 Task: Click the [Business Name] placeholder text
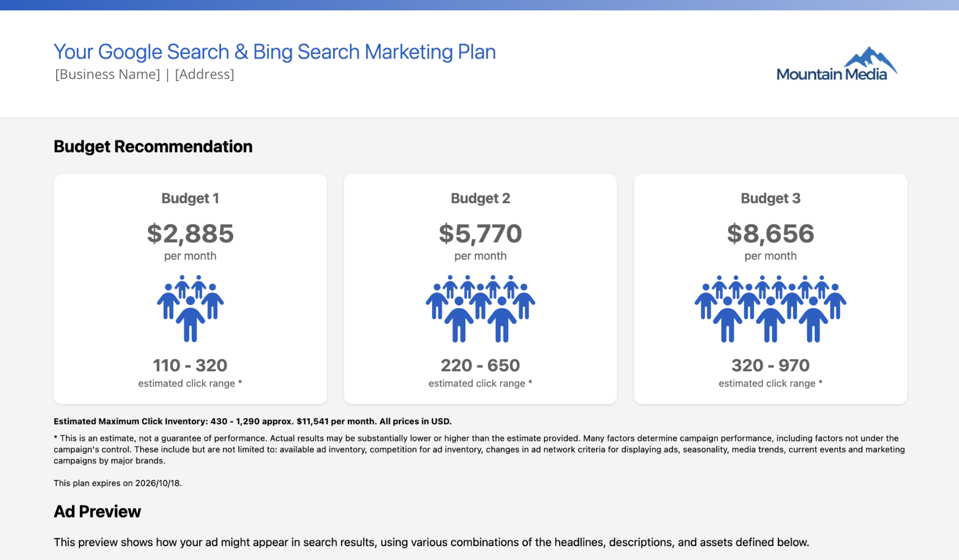click(108, 75)
